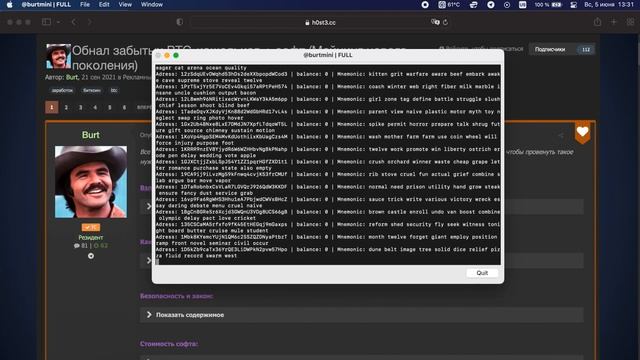Click the small author avatar beside thread title

tap(58, 56)
